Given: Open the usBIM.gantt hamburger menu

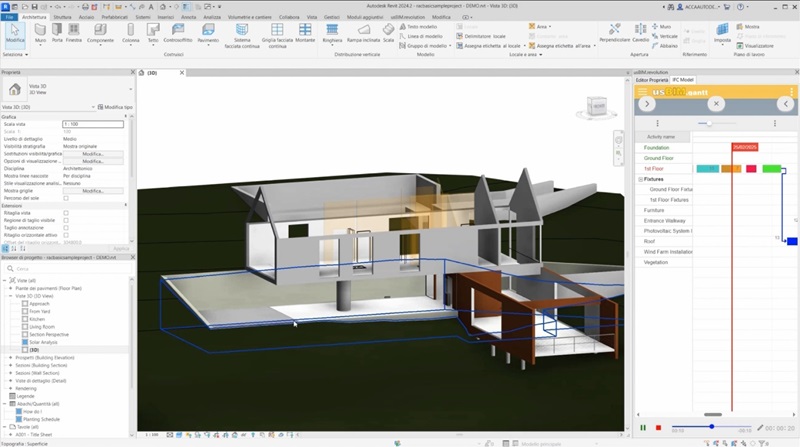Looking at the screenshot, I should click(642, 92).
